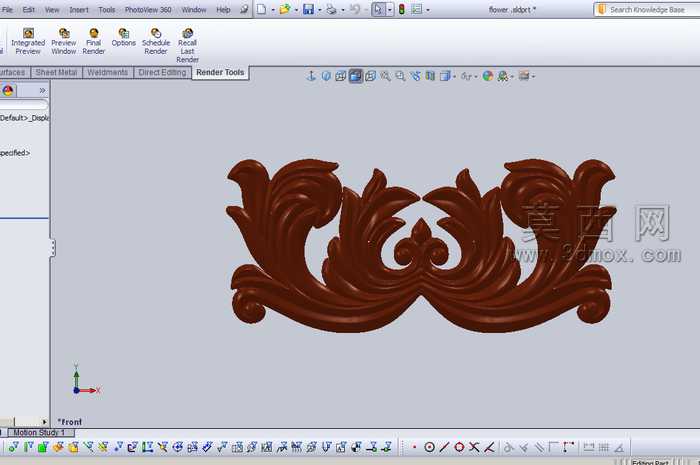Viewport: 700px width, 465px height.
Task: Toggle the last selection filter icon
Action: 386,447
